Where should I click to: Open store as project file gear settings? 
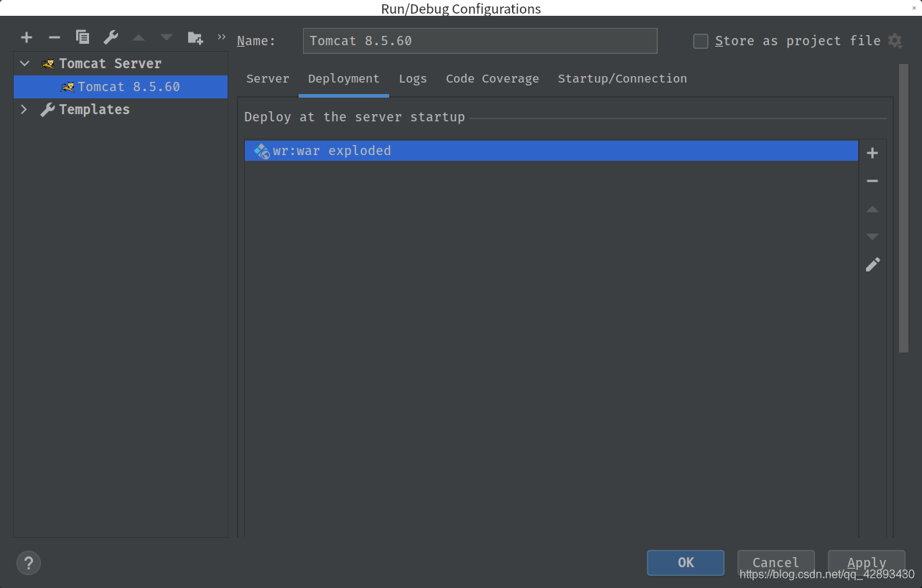coord(895,41)
